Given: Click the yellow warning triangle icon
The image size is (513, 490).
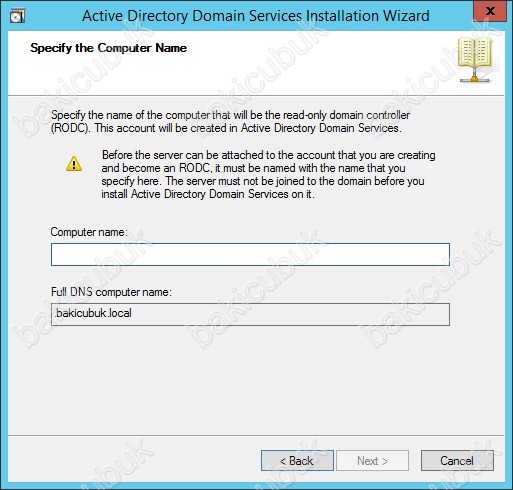Looking at the screenshot, I should point(74,164).
